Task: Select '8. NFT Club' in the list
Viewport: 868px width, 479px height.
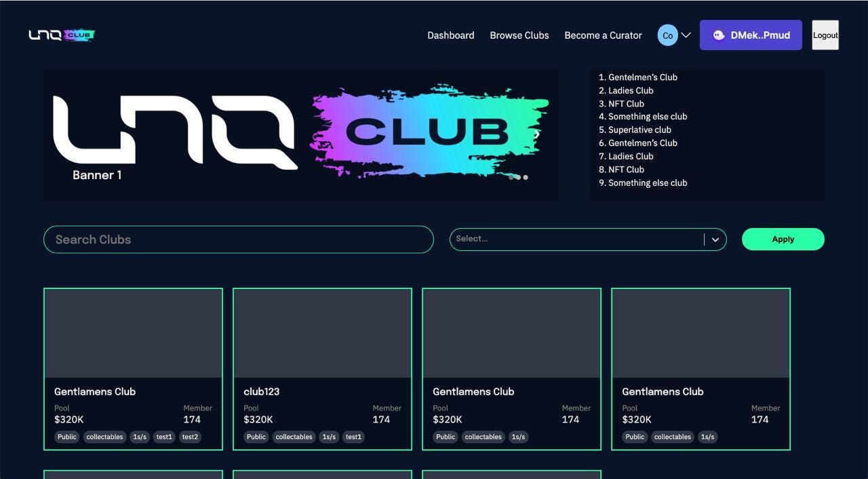Action: coord(621,170)
